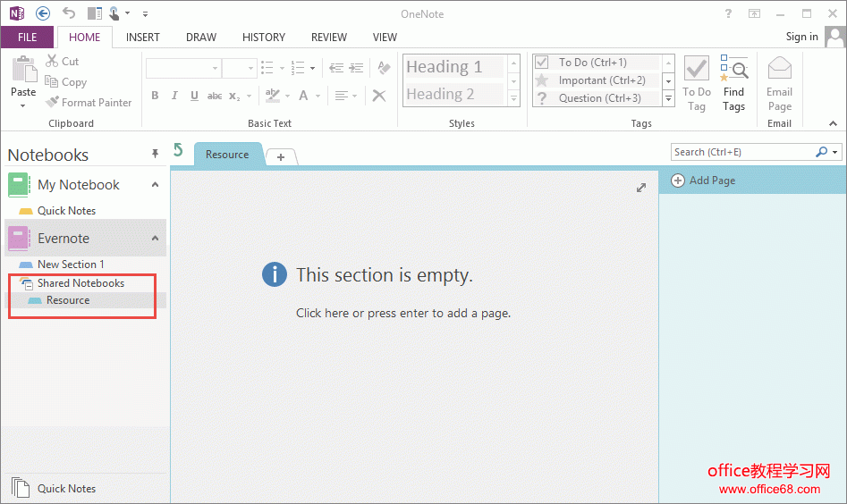
Task: Toggle Bold text formatting
Action: [x=155, y=96]
